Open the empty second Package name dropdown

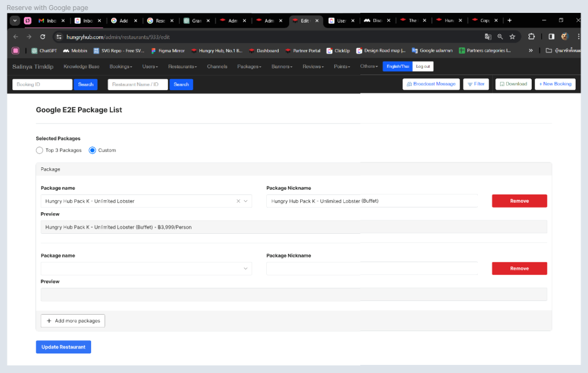point(146,269)
